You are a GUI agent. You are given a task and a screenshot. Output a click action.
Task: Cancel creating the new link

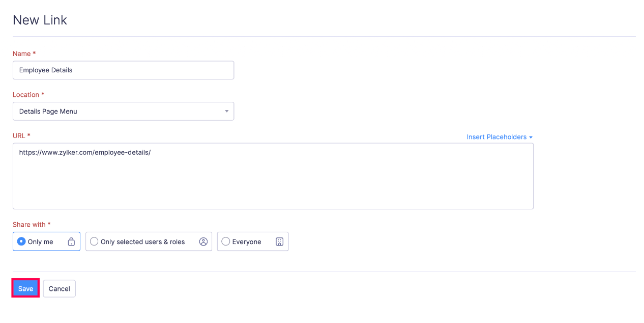click(x=59, y=288)
